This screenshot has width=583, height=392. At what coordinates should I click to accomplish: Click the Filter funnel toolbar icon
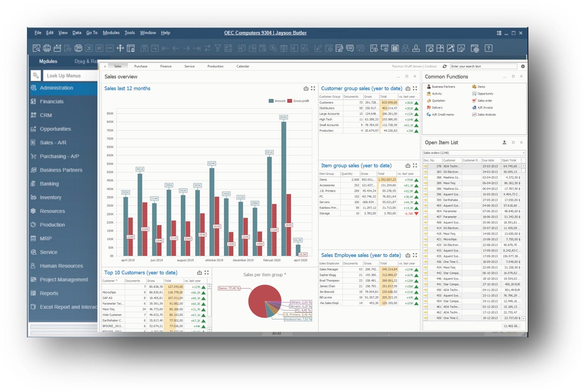(x=218, y=48)
